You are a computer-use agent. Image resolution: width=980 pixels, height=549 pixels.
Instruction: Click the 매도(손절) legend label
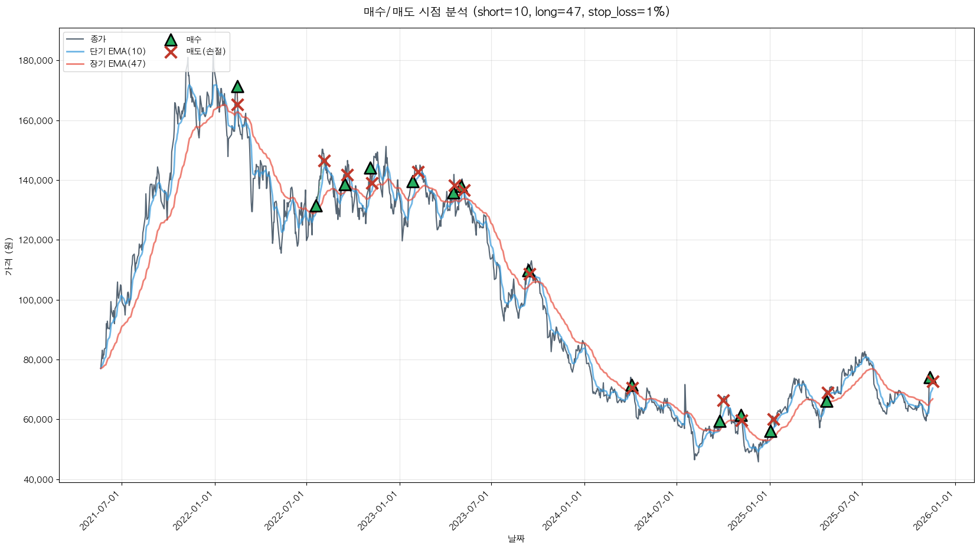pos(205,51)
